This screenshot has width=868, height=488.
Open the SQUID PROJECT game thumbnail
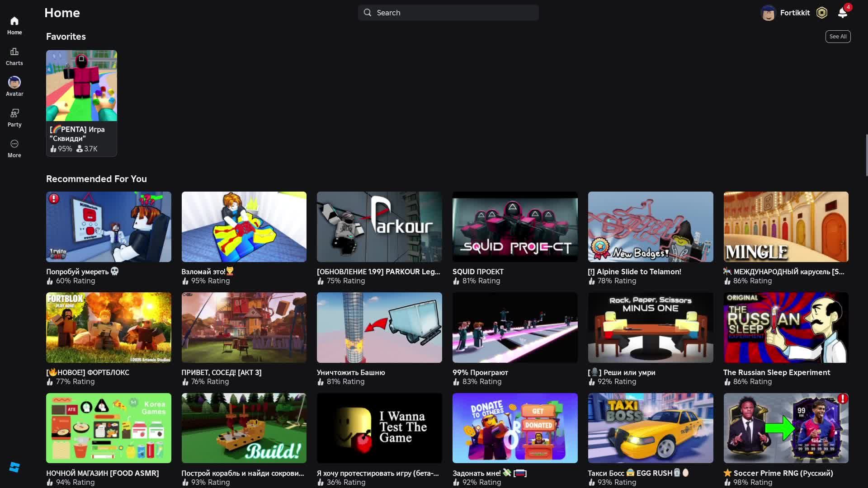[515, 227]
